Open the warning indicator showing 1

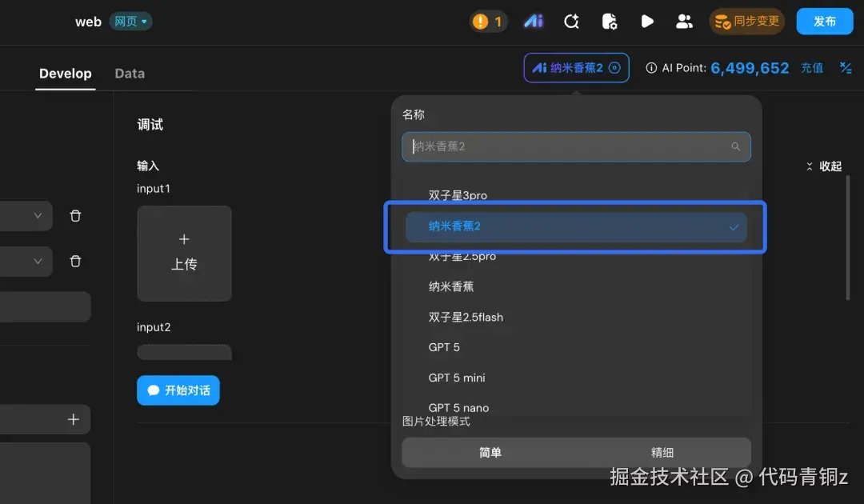point(488,22)
